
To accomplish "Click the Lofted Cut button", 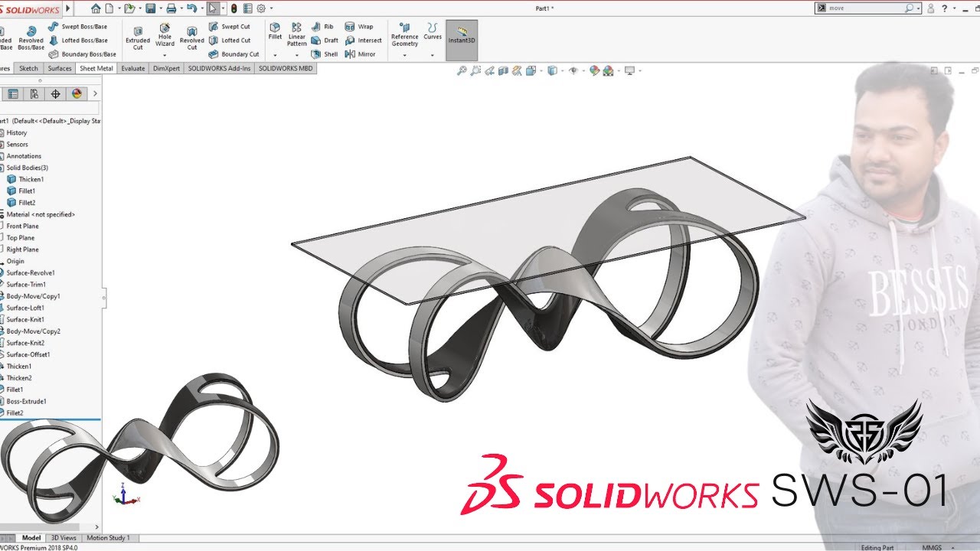I will pyautogui.click(x=229, y=41).
